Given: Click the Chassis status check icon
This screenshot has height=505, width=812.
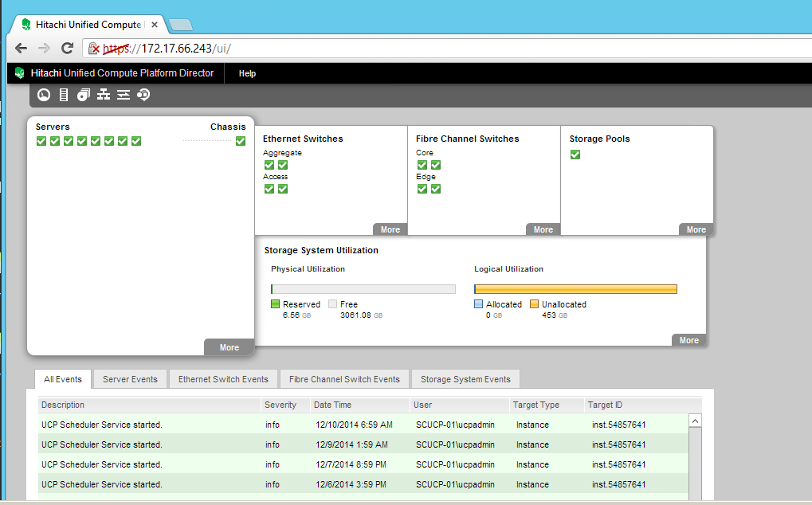Looking at the screenshot, I should tap(241, 141).
